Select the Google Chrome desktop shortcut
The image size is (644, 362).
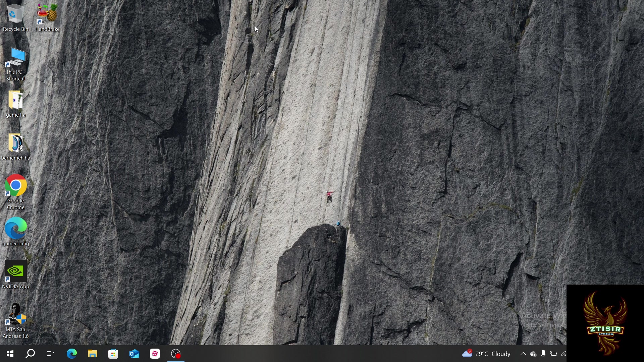point(15,192)
